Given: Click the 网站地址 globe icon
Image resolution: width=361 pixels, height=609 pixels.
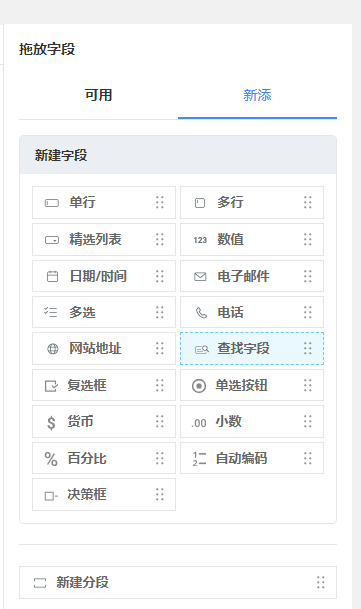Looking at the screenshot, I should click(x=52, y=349).
